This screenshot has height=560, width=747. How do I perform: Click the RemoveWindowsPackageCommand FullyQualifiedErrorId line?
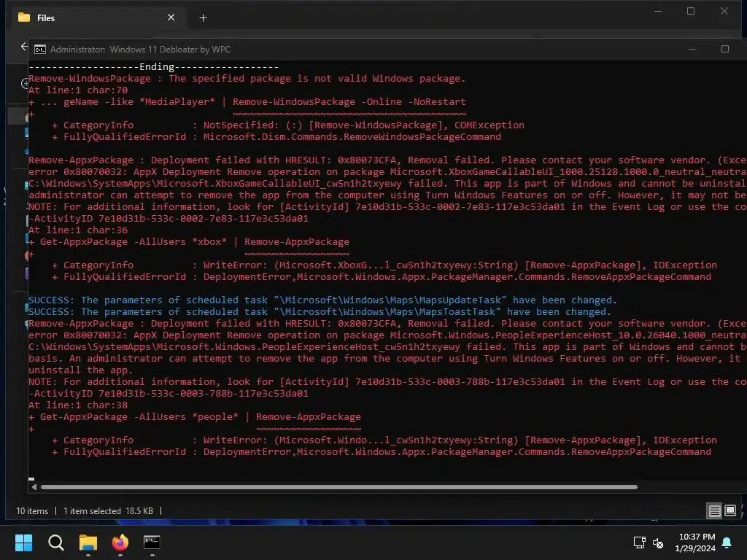(276, 137)
